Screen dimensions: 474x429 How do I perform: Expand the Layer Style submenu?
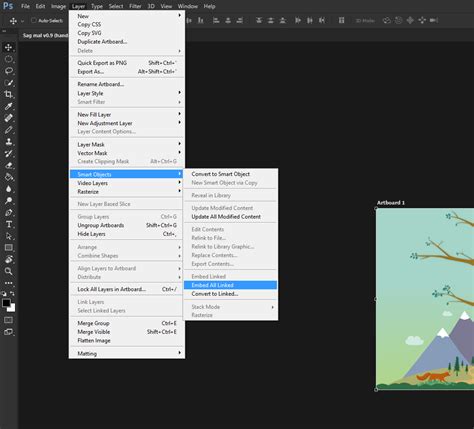click(127, 93)
